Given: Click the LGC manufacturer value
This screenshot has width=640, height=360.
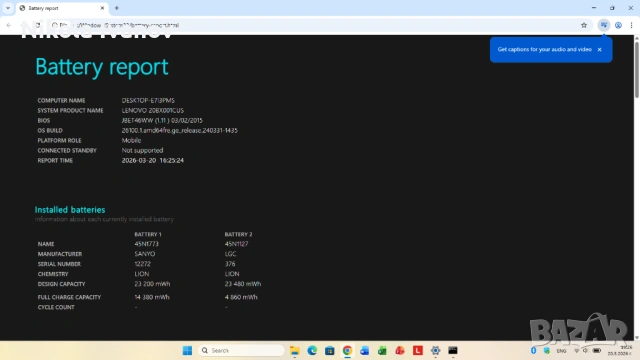Looking at the screenshot, I should click(231, 254).
